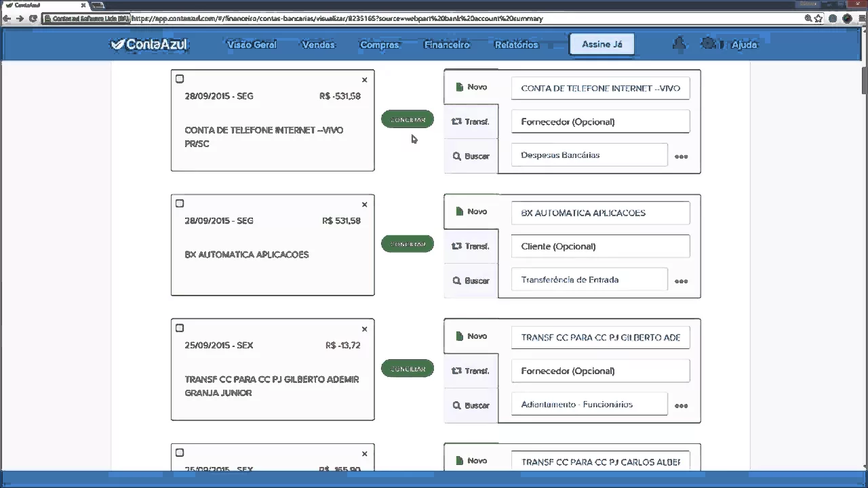Select Buscar tab for CONTA DE TELEFONE
This screenshot has width=868, height=488.
(x=471, y=157)
